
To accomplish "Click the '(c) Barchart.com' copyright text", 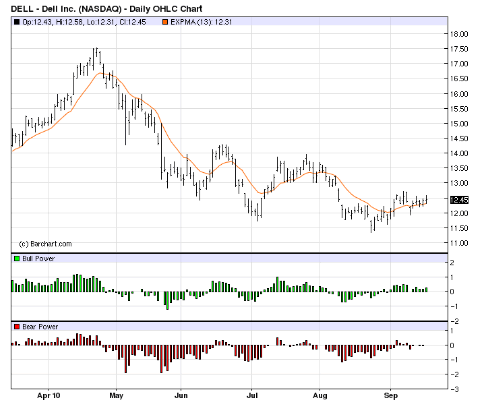I will point(45,244).
